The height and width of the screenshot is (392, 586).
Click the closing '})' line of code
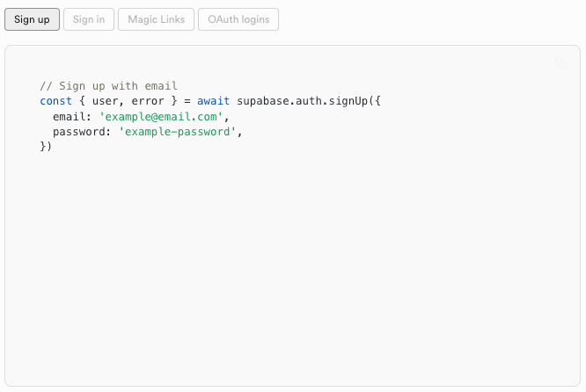47,147
